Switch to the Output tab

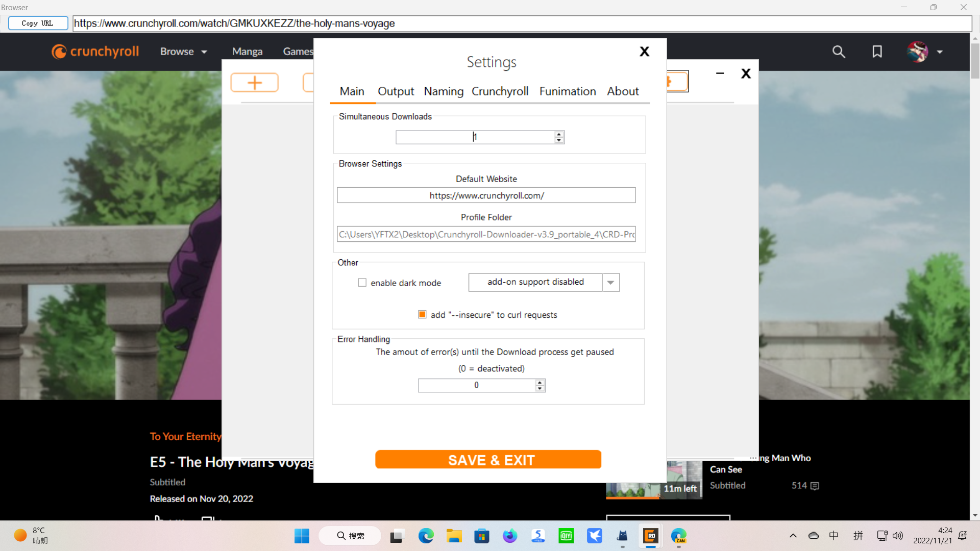[396, 91]
